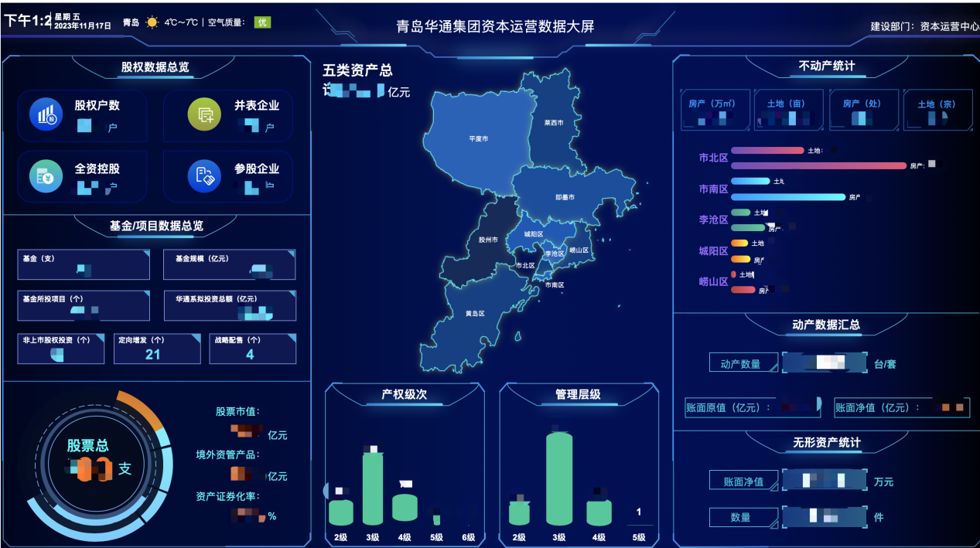The height and width of the screenshot is (548, 980).
Task: Click 账面净值 label under 无形资产统计
Action: point(743,482)
